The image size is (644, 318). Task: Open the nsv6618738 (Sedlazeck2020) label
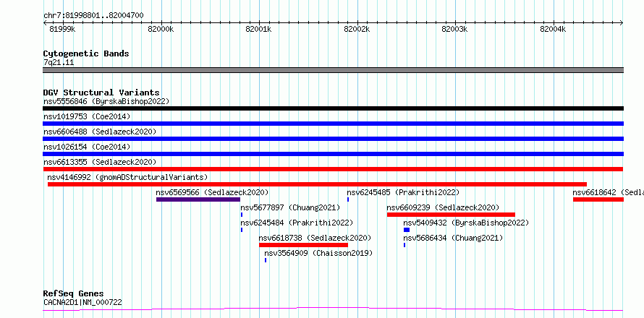tap(315, 238)
